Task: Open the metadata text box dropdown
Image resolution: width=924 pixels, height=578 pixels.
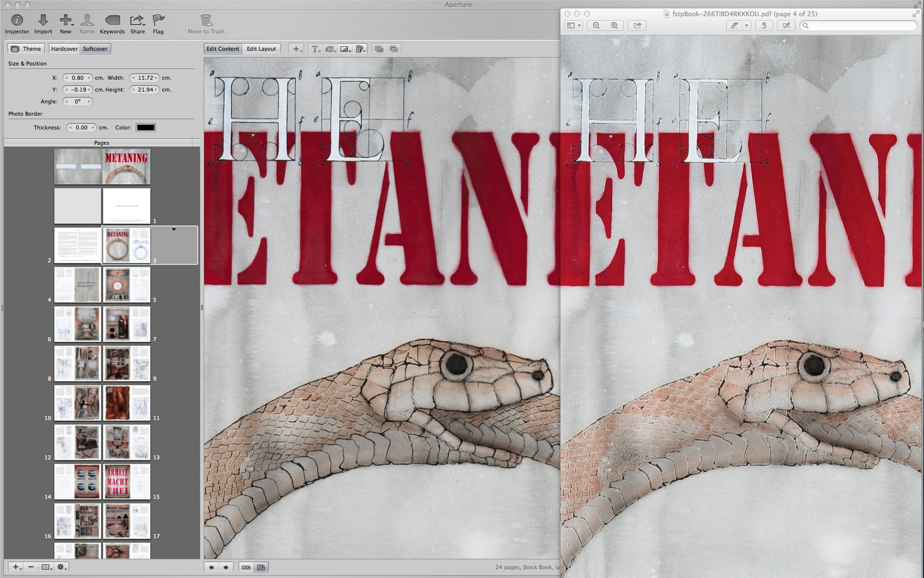Action: [x=330, y=49]
